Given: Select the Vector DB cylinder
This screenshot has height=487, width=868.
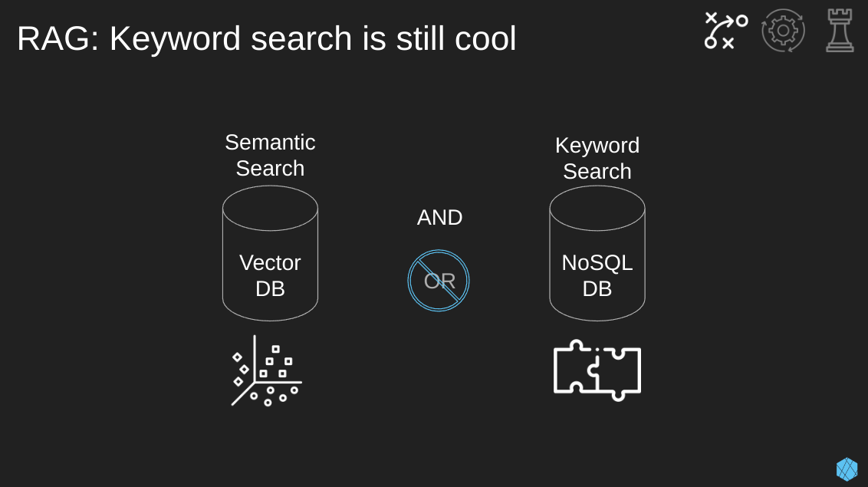Looking at the screenshot, I should click(x=270, y=253).
